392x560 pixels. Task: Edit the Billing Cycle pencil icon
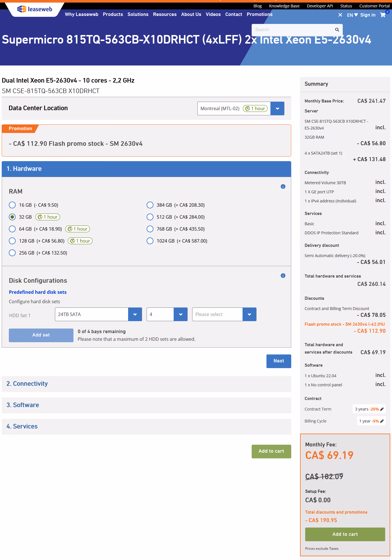click(382, 421)
